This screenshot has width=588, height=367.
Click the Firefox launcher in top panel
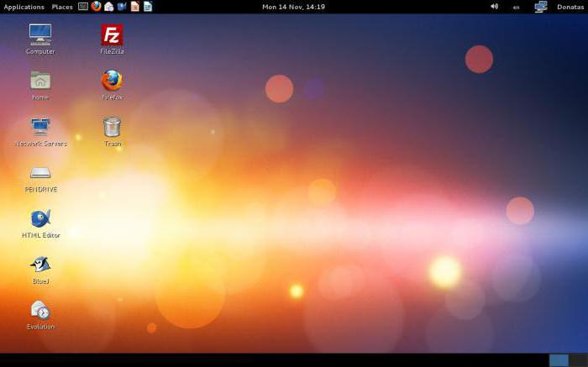(x=96, y=7)
